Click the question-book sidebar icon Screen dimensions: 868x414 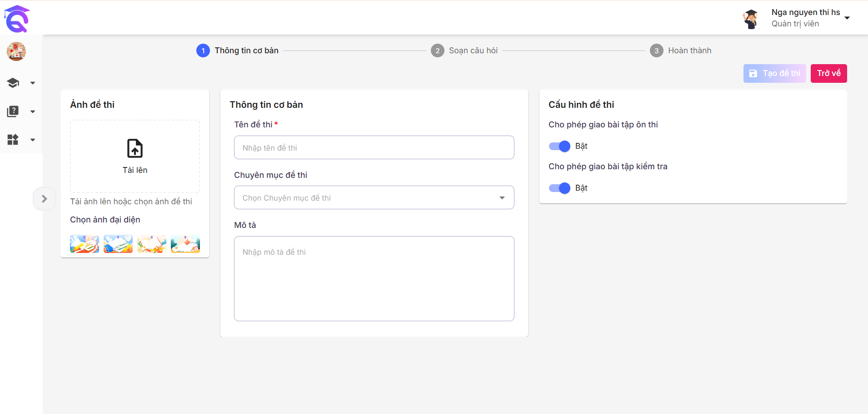point(13,111)
